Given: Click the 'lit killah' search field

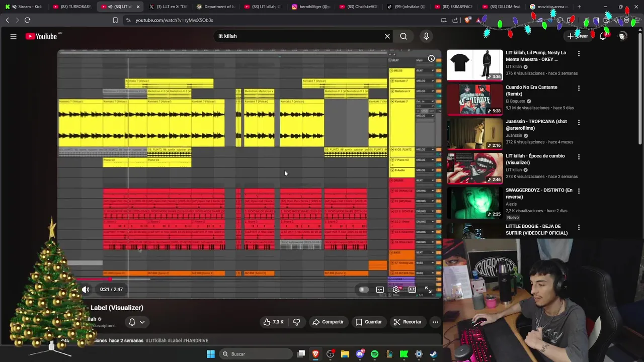Looking at the screenshot, I should point(299,36).
